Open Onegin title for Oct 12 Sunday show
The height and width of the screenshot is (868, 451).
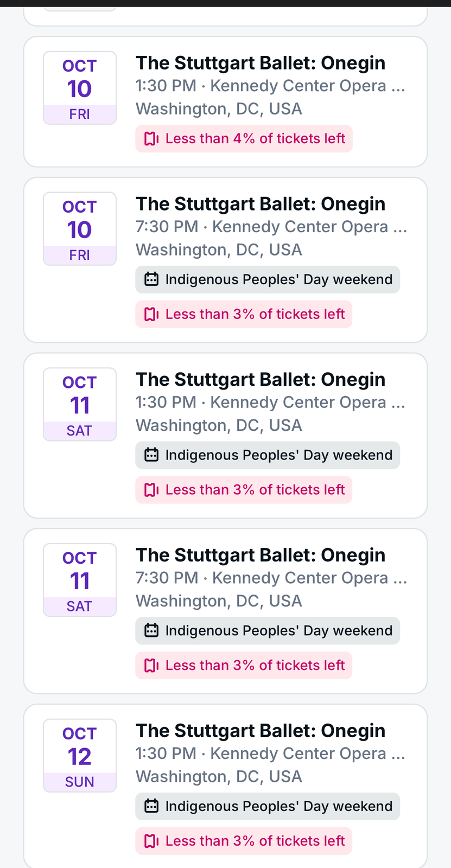261,731
